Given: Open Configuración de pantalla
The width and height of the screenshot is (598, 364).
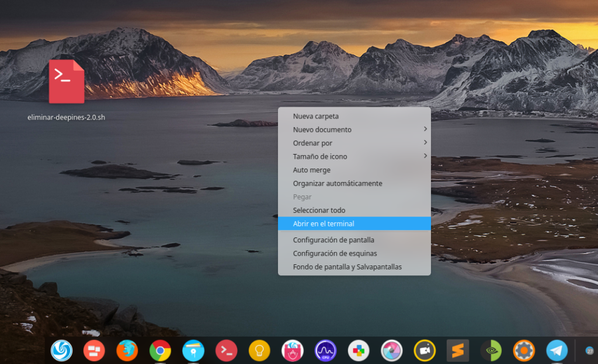Looking at the screenshot, I should pyautogui.click(x=333, y=240).
